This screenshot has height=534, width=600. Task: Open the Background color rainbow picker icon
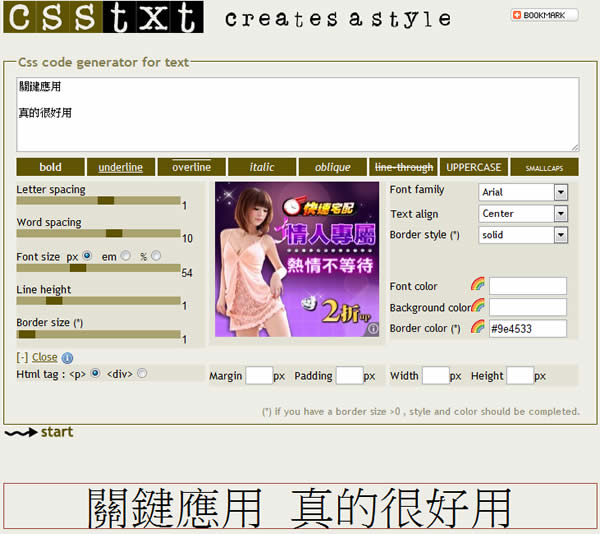478,306
